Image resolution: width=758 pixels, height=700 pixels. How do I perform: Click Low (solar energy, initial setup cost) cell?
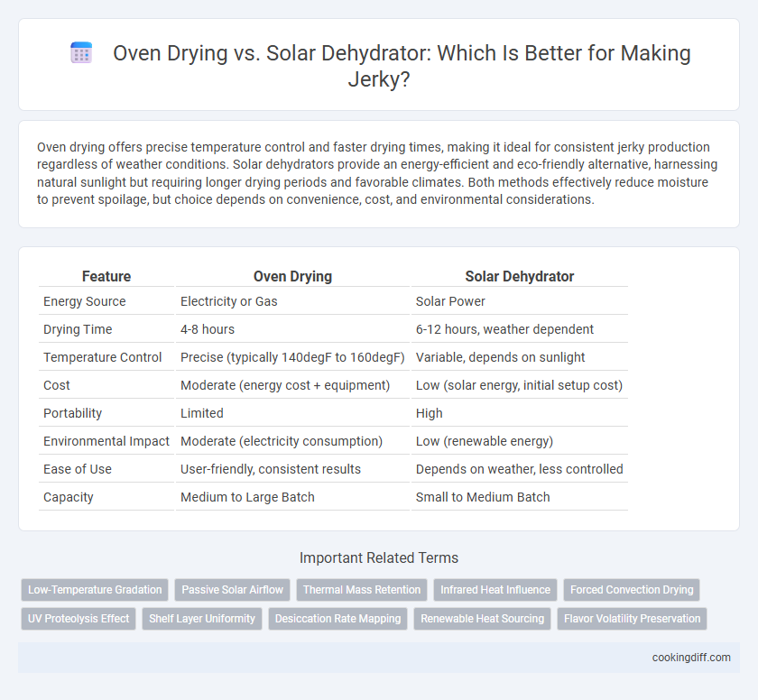click(x=519, y=385)
